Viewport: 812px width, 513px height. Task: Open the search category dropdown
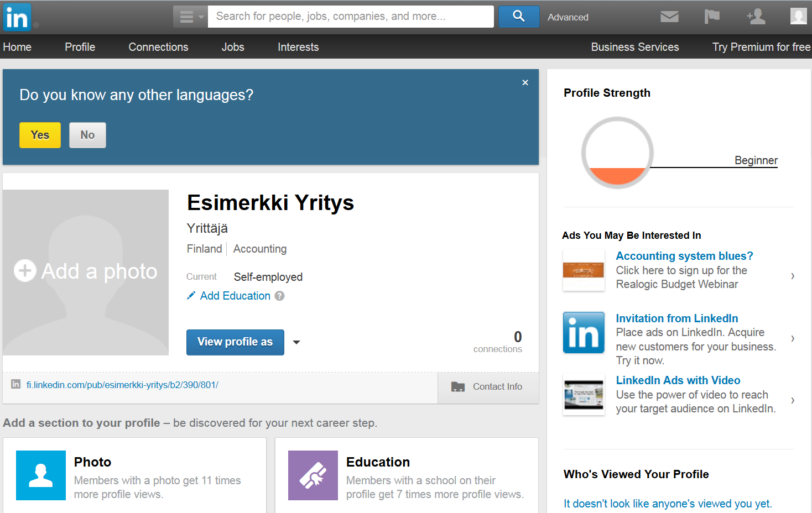pos(190,17)
